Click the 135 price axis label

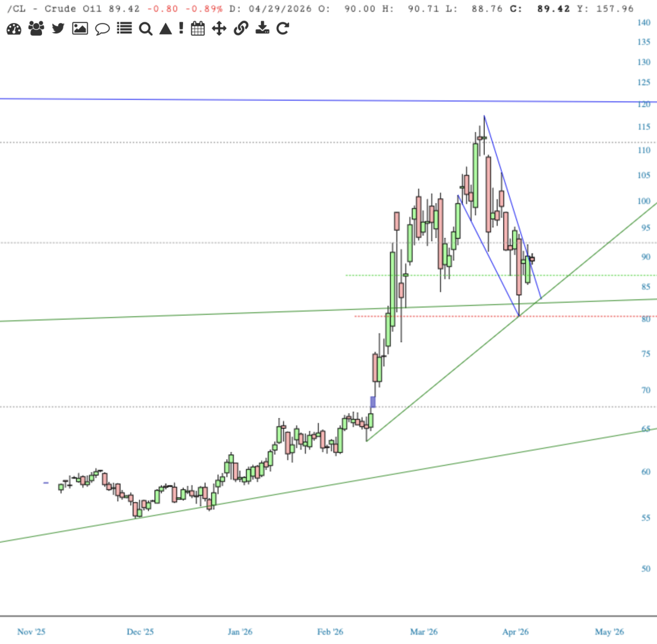pos(644,42)
